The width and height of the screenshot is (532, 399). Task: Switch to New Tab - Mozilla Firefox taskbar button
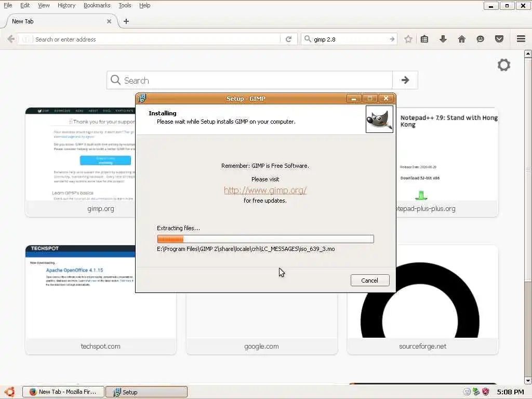point(63,392)
